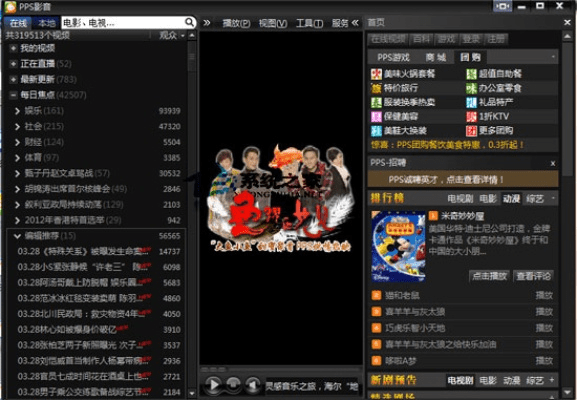Collapse the 每日焦点 tree node

click(13, 95)
